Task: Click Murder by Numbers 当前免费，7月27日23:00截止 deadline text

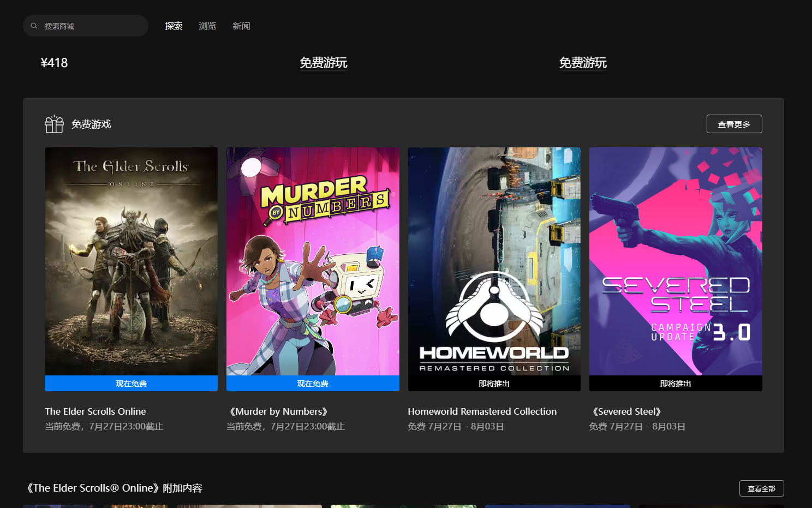Action: pos(285,426)
